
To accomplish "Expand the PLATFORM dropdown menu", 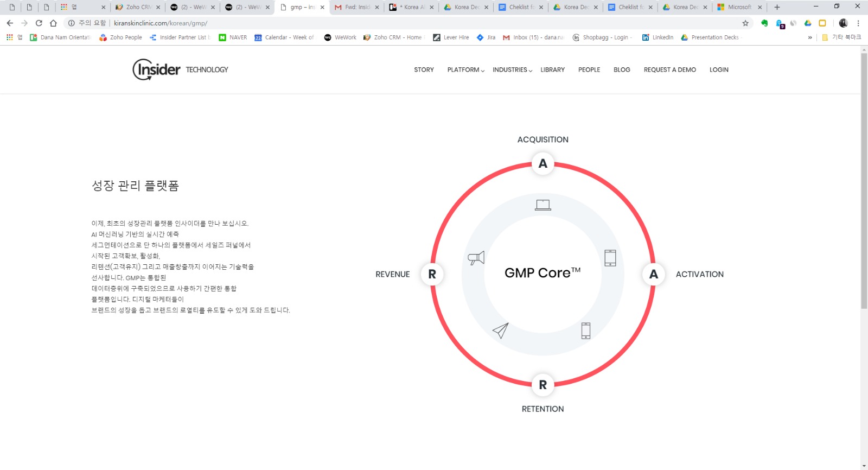I will [x=465, y=69].
